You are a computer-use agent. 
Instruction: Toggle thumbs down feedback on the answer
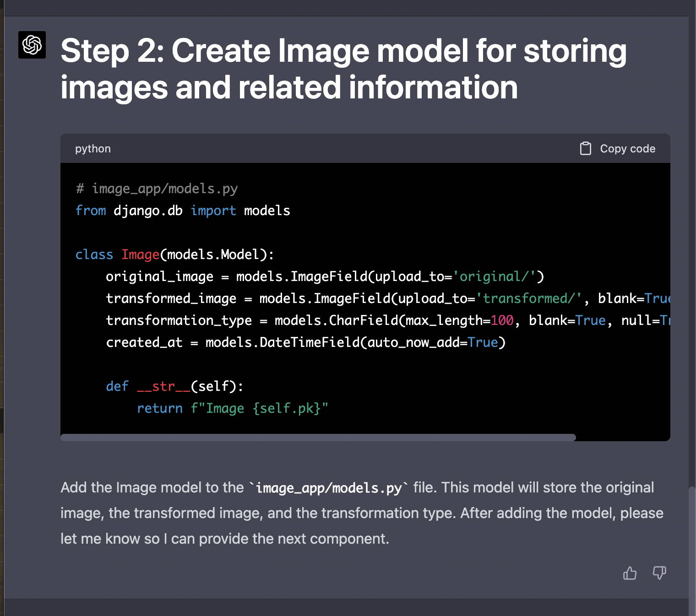point(659,573)
